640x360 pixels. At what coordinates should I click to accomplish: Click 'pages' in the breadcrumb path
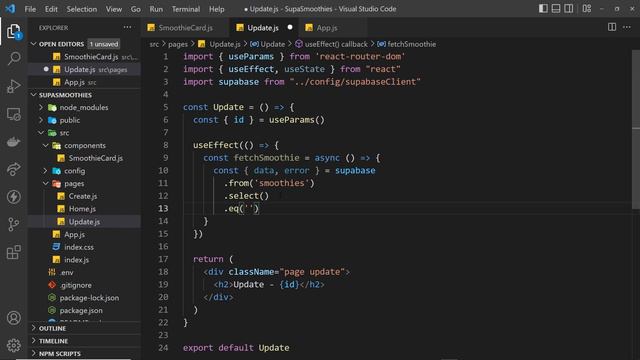coord(178,44)
